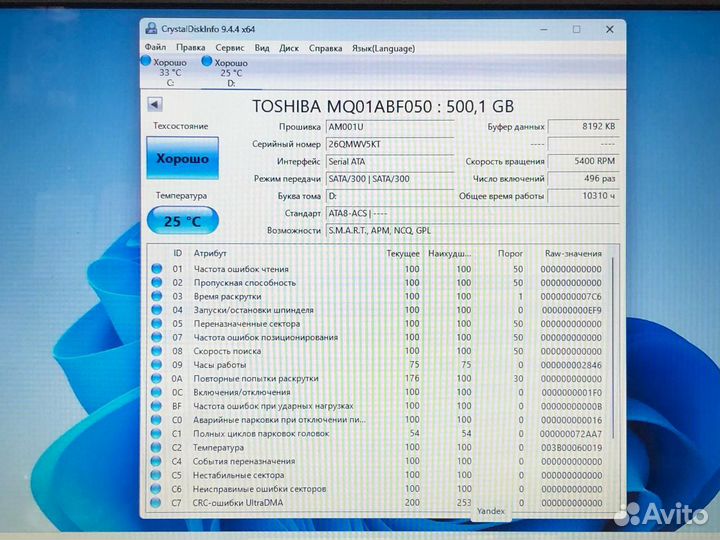Click the blue Хорошо health status button
This screenshot has width=720, height=540.
tap(182, 158)
